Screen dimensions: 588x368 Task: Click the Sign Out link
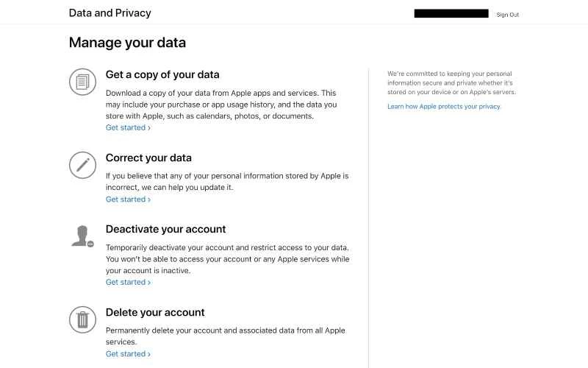(x=507, y=15)
